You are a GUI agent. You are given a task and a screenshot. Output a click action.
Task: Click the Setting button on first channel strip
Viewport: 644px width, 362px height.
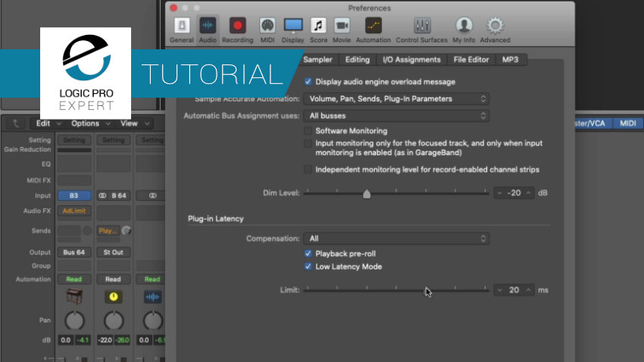click(74, 140)
